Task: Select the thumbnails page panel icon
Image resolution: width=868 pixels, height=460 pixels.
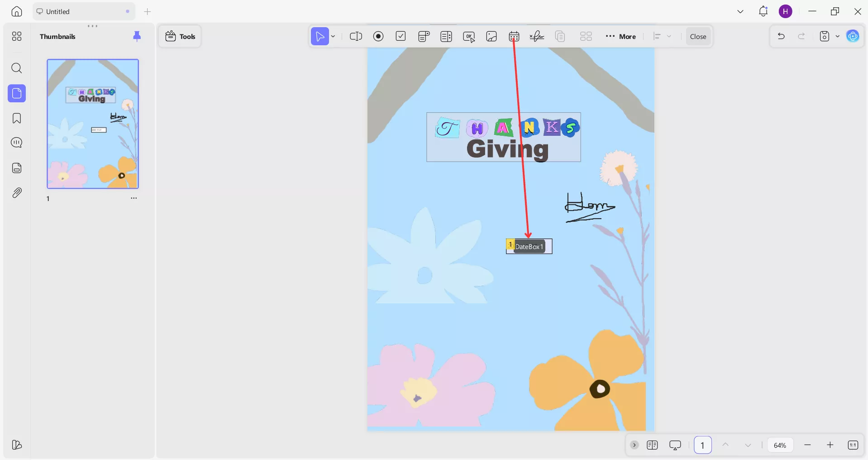Action: pos(17,93)
